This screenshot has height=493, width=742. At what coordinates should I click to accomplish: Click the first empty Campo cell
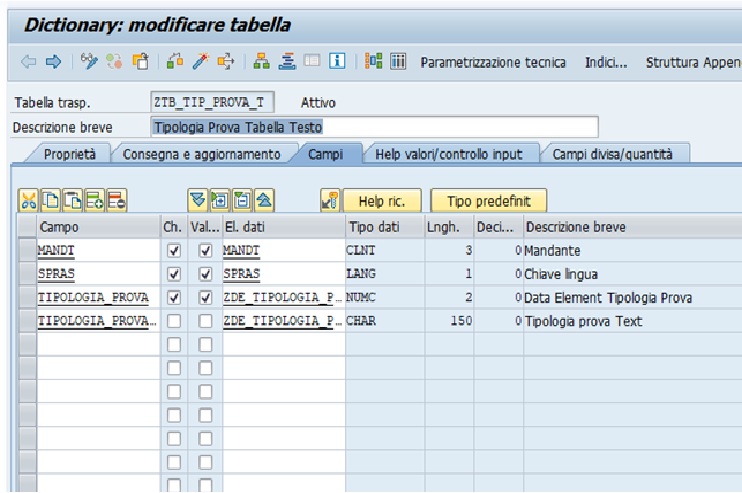click(98, 345)
